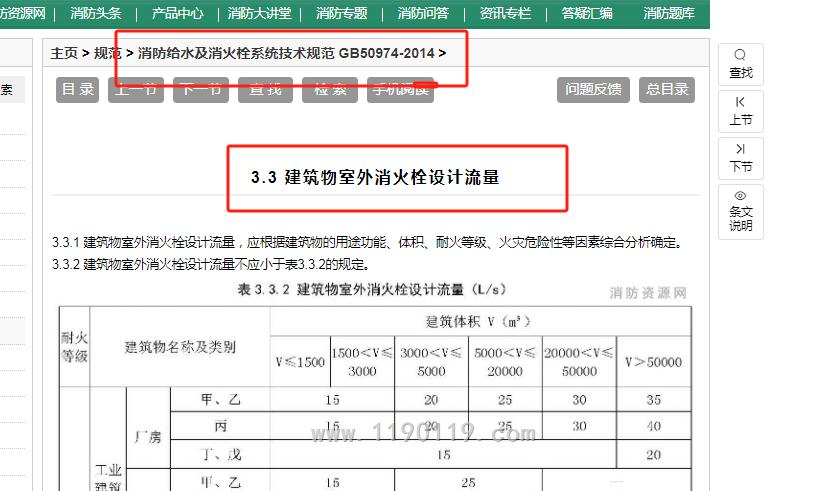Open the 产品中心 nav menu item
Image resolution: width=830 pixels, height=491 pixels.
[177, 14]
